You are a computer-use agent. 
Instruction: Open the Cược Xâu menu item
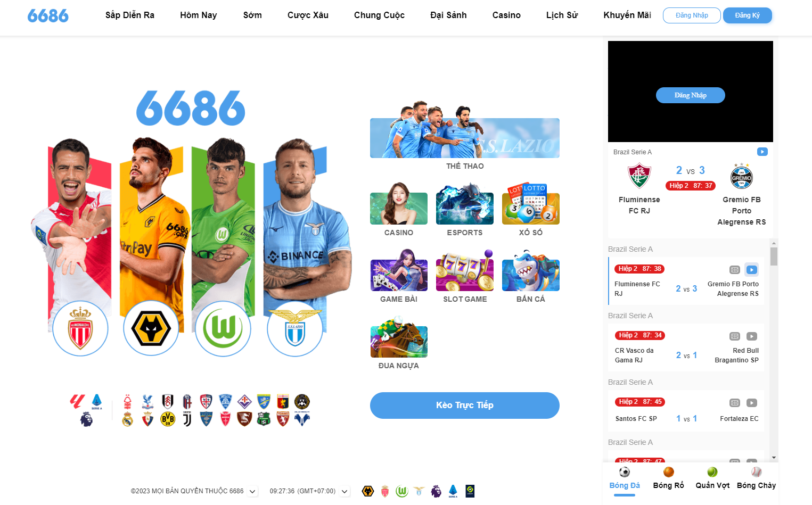308,15
